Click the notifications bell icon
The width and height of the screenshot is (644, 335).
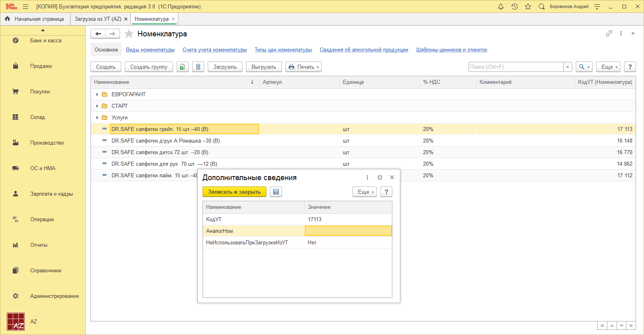(501, 6)
